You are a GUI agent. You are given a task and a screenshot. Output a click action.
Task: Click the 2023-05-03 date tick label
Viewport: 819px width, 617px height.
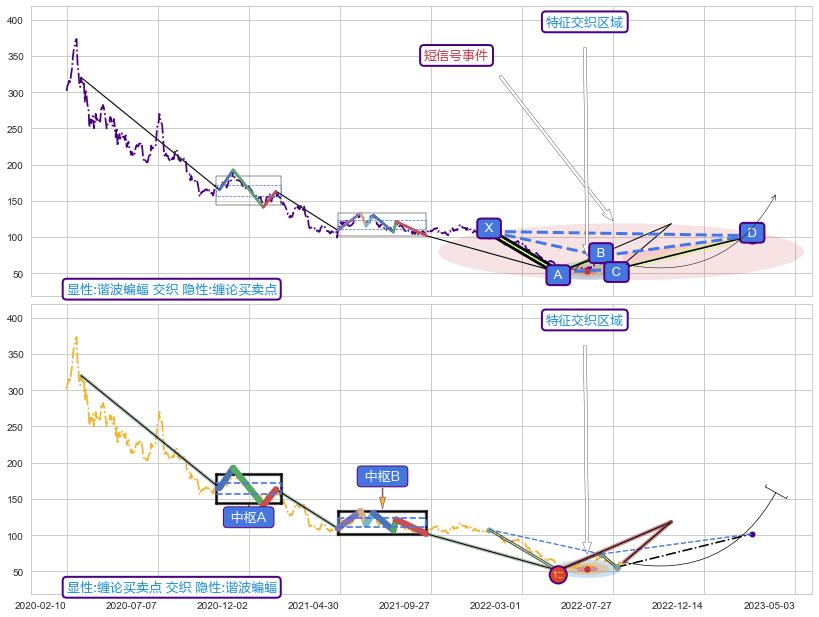click(x=769, y=605)
